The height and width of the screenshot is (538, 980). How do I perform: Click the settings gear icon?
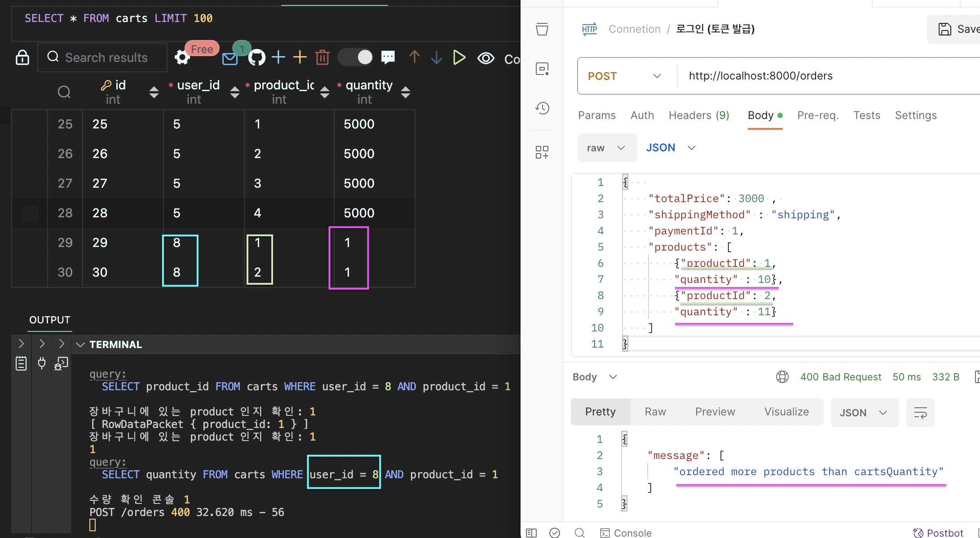coord(182,57)
